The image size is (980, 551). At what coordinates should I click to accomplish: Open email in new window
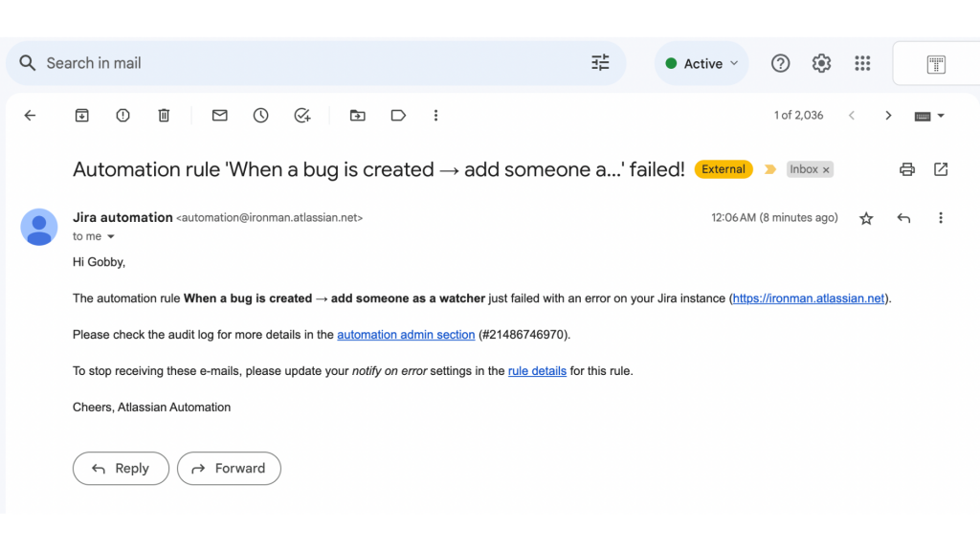941,169
